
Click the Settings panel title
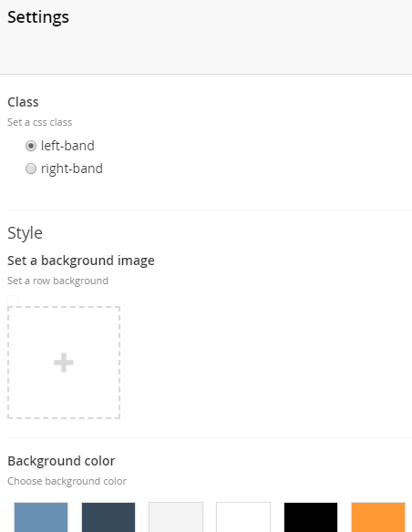pos(38,17)
